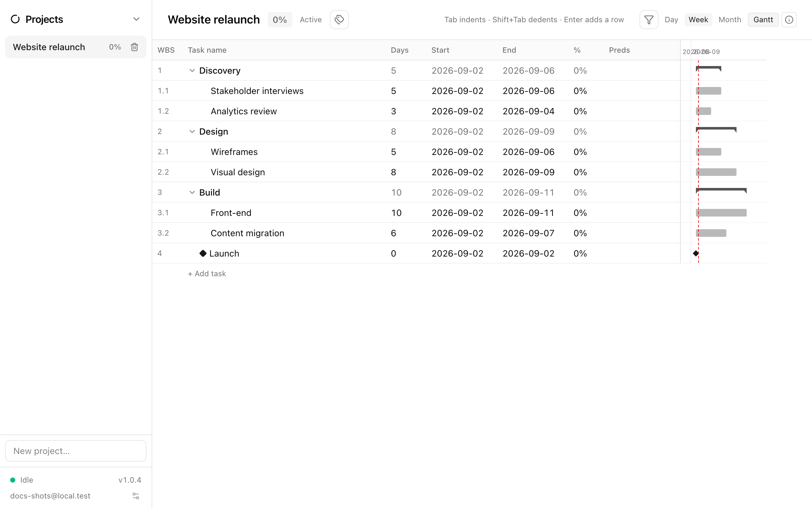Image resolution: width=812 pixels, height=508 pixels.
Task: Click the v1.0.4 version label
Action: click(130, 480)
